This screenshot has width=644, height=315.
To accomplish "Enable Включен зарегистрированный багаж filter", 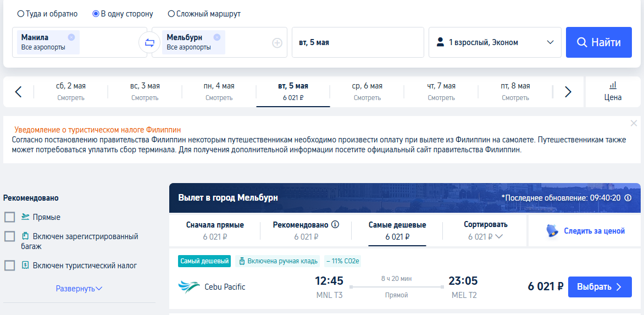I will pos(10,236).
